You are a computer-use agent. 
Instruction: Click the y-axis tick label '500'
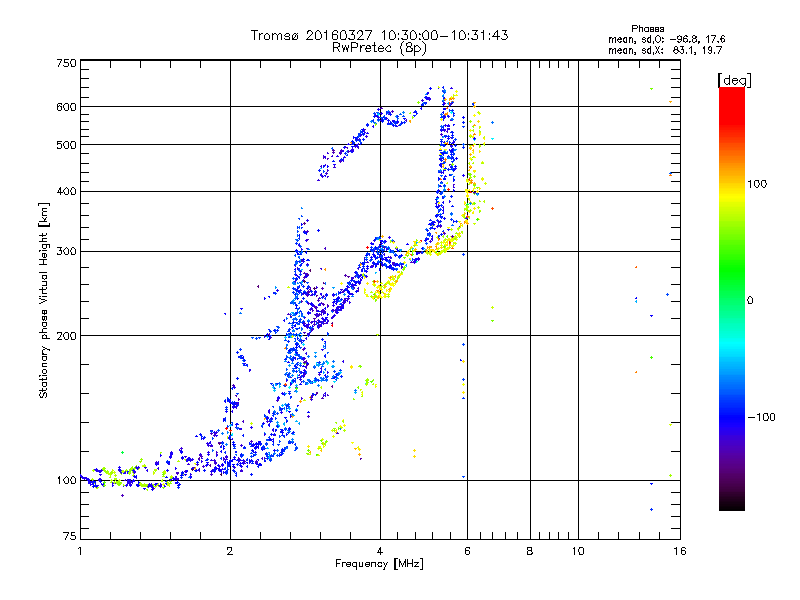(66, 145)
